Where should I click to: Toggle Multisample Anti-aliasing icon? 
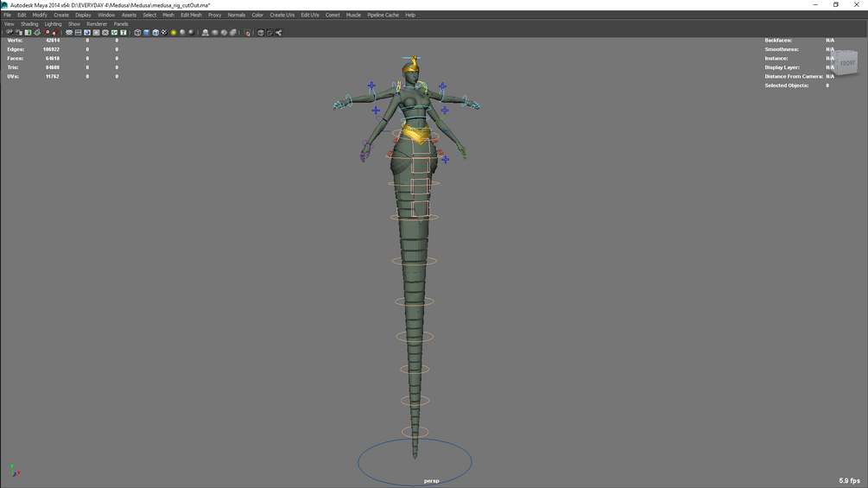[x=224, y=33]
